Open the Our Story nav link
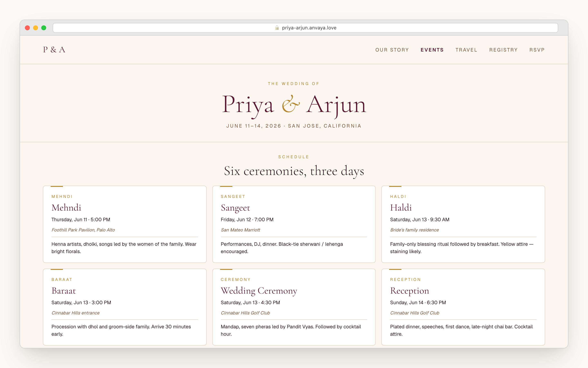 (x=392, y=50)
